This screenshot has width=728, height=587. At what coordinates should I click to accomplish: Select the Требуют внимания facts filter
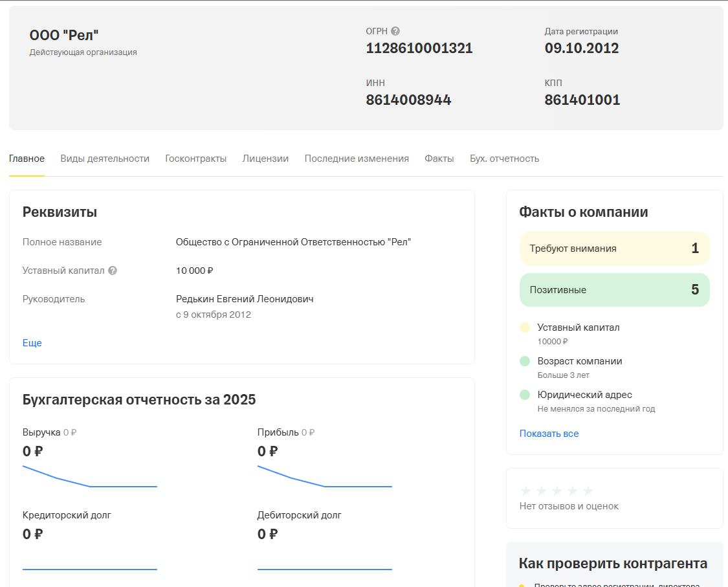(614, 249)
